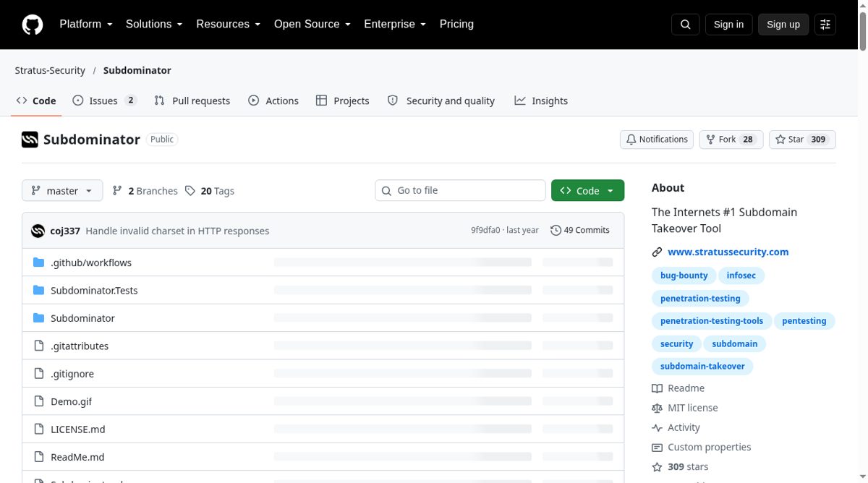The width and height of the screenshot is (868, 483).
Task: Open the Security and quality tab
Action: click(x=441, y=101)
